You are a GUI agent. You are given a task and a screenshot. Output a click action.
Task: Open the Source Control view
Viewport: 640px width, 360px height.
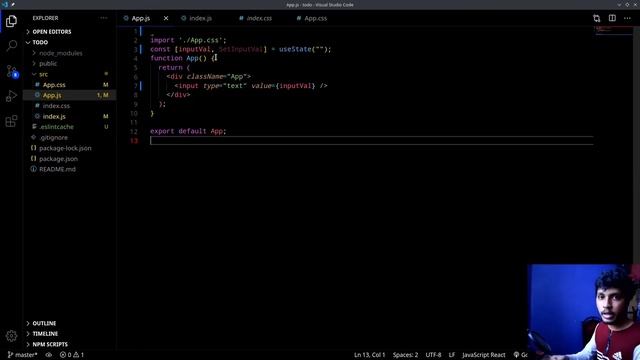(x=11, y=71)
